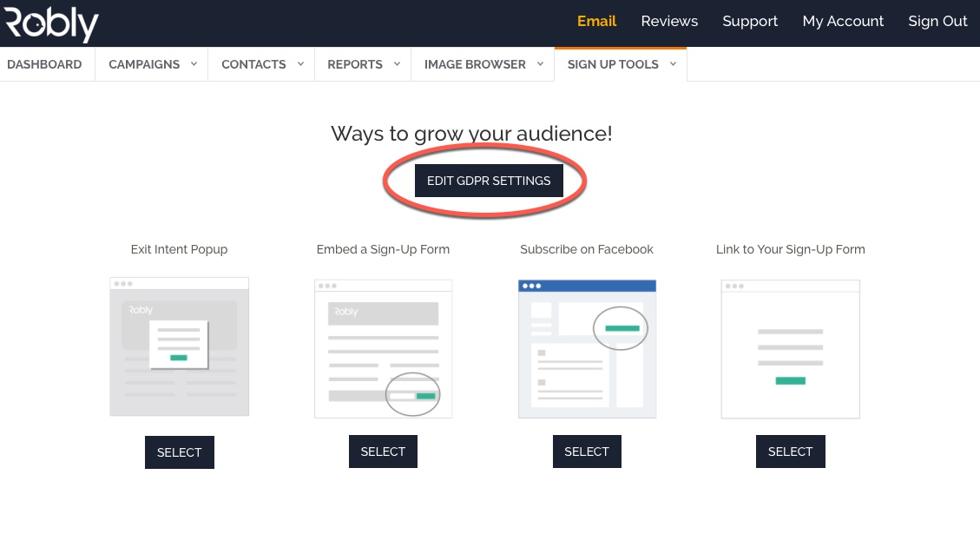Click the Link to Your Sign-Up Form illustration
980x534 pixels.
(x=791, y=349)
